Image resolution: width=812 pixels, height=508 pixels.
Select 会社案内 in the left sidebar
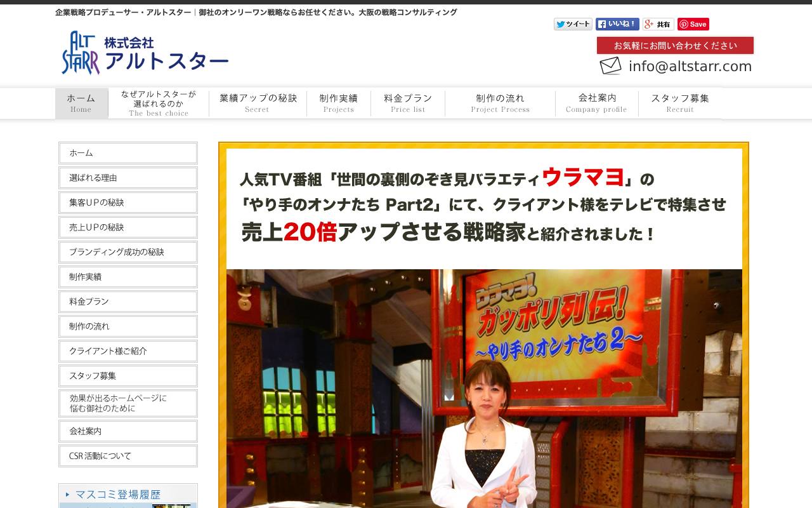128,431
